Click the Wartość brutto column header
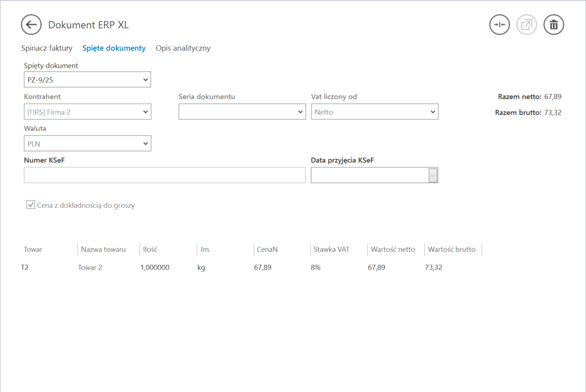 point(451,250)
